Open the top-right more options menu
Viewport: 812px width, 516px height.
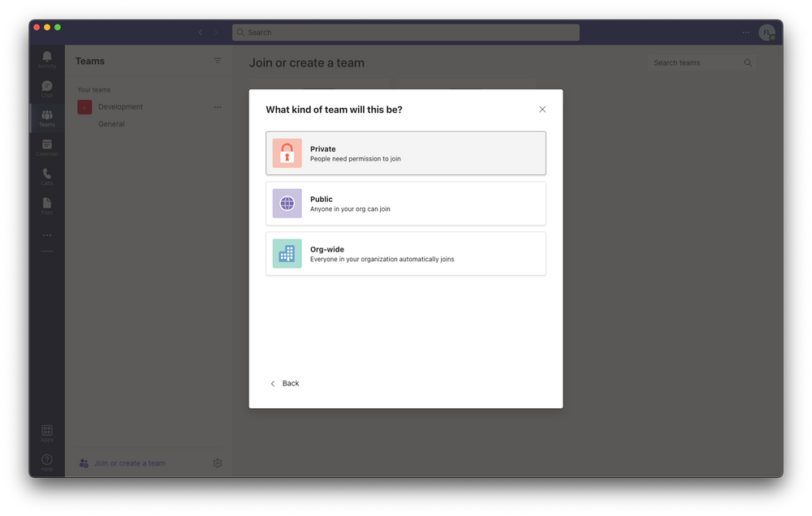(x=745, y=32)
